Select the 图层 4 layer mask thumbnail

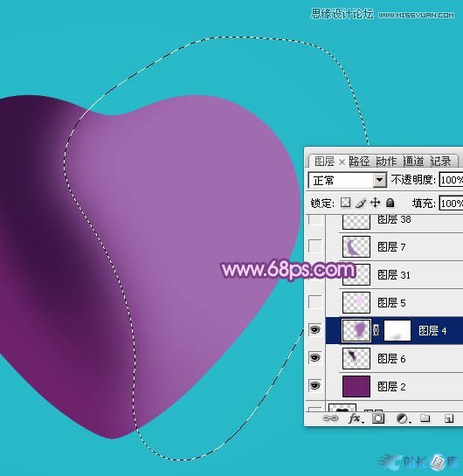pyautogui.click(x=397, y=330)
